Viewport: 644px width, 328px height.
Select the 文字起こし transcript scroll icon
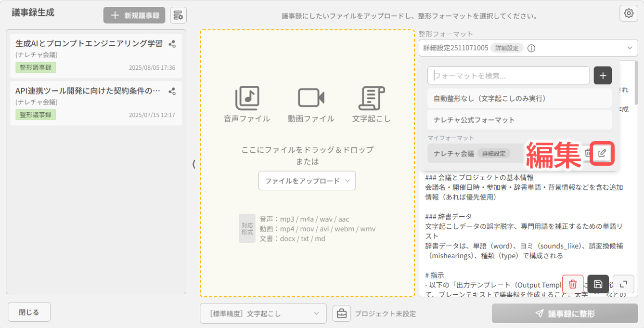(371, 98)
